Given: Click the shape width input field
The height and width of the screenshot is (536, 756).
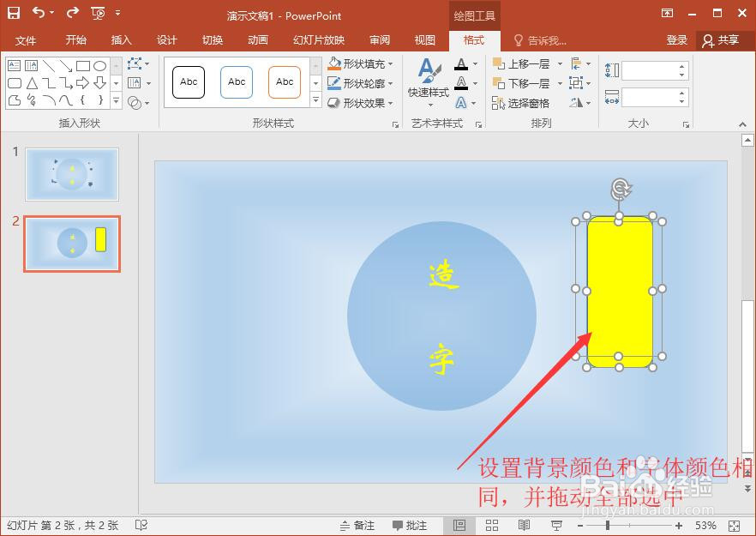Looking at the screenshot, I should pos(650,98).
